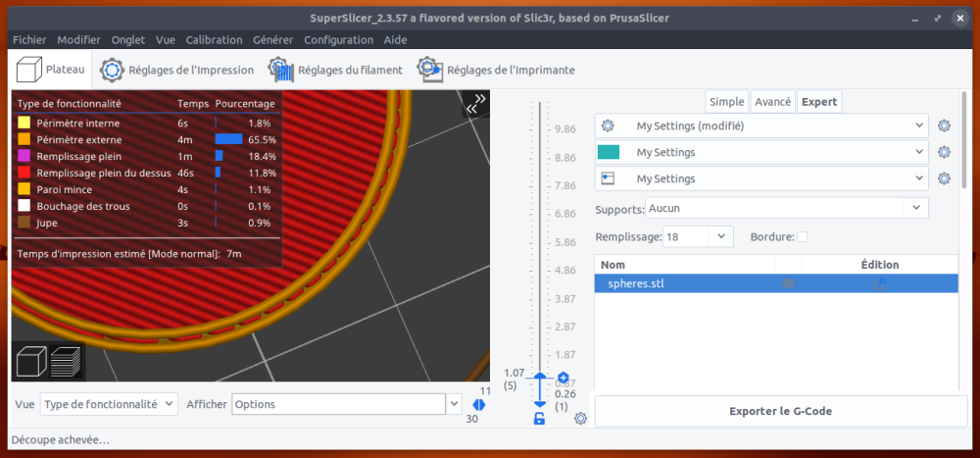This screenshot has height=458, width=980.
Task: Toggle the layer slider lock icon
Action: click(x=539, y=419)
